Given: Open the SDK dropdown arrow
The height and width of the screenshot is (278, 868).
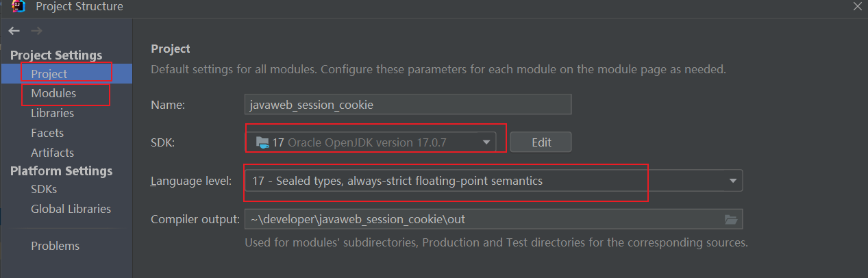Looking at the screenshot, I should click(x=486, y=142).
